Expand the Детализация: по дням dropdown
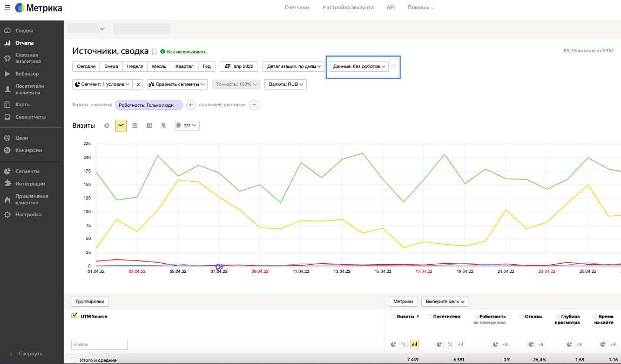 click(294, 66)
